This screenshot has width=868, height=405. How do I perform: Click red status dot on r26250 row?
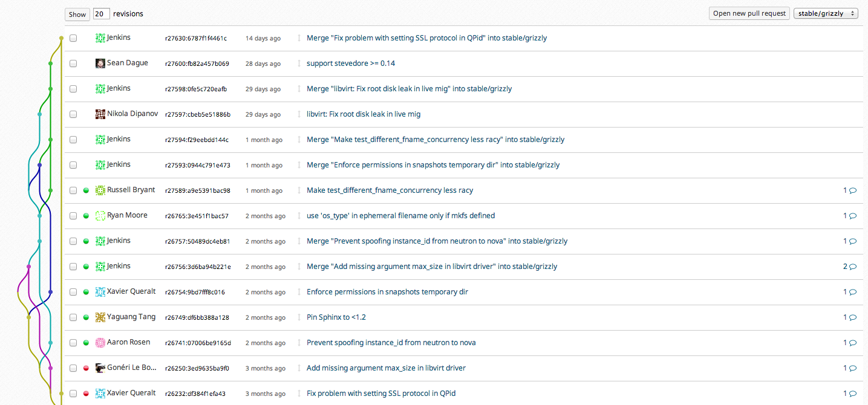(x=86, y=368)
